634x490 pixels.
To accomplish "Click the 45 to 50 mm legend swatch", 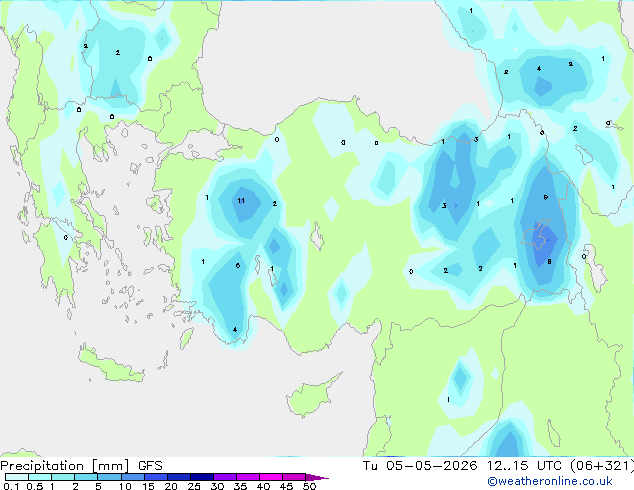I will (294, 477).
